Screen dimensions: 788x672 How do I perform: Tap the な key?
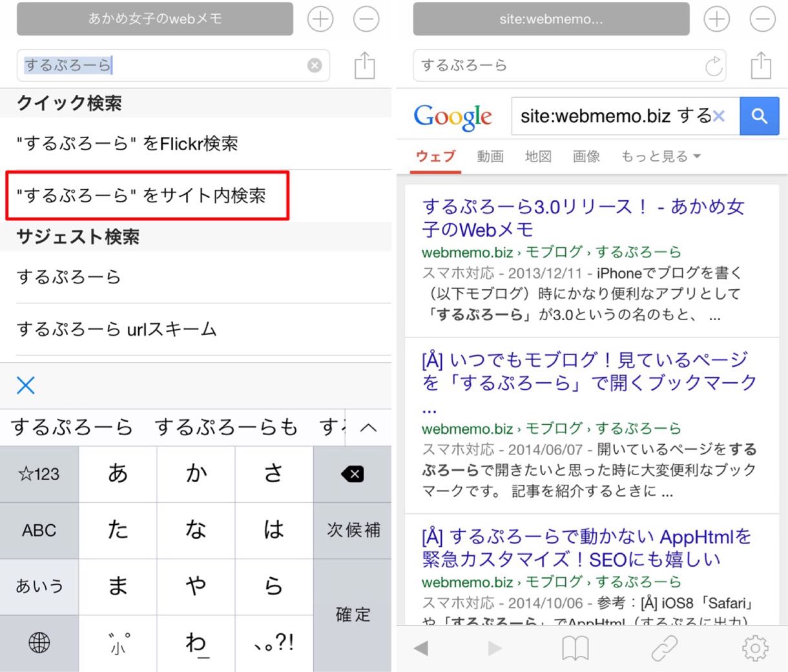(196, 531)
